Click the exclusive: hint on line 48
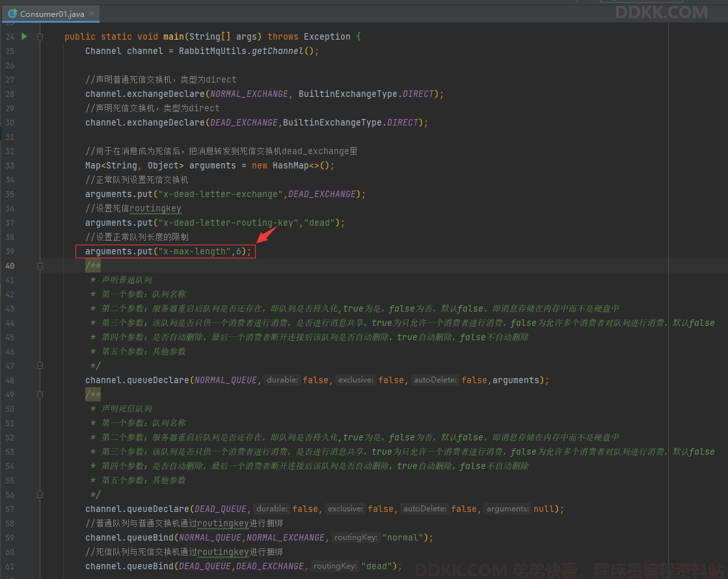Screen dimensions: 728x579 pos(356,380)
